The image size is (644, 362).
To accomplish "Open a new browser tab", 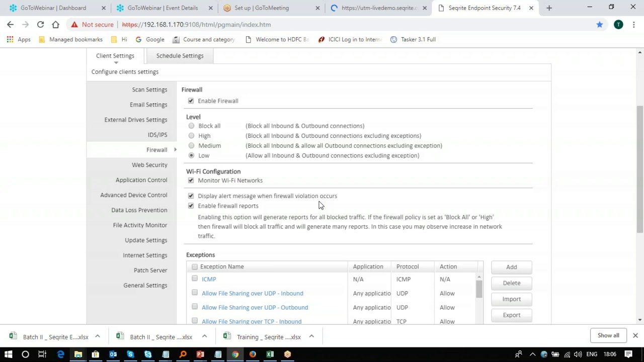I will click(549, 8).
